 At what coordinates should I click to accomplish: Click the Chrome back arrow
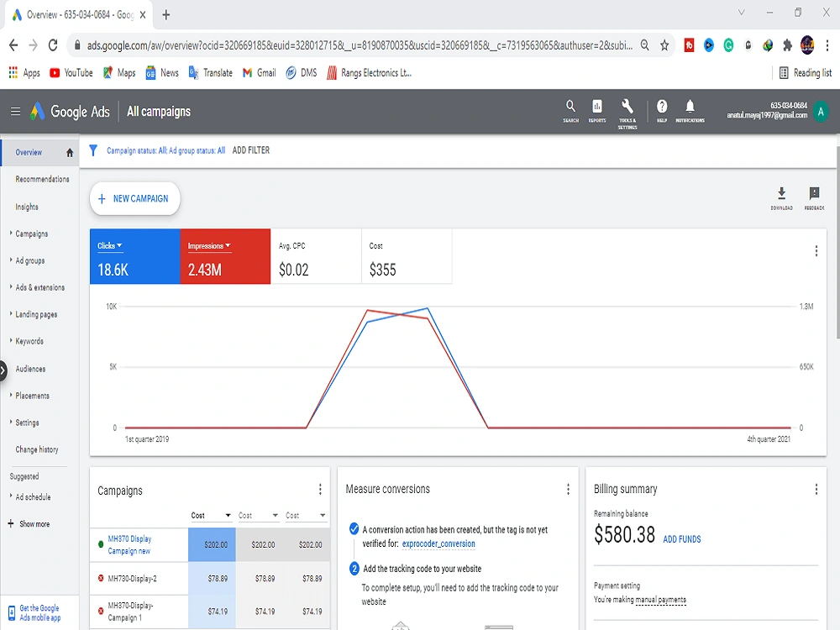tap(14, 45)
